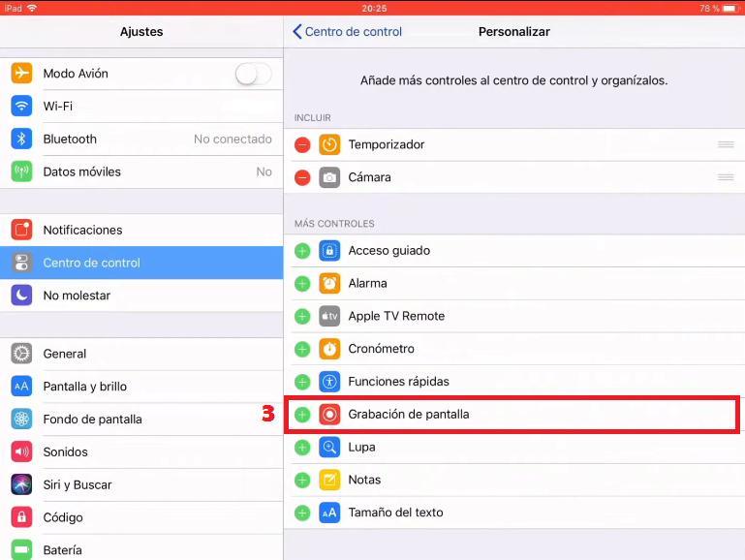Tap the Modo Avión airplane icon
The image size is (745, 560).
pyautogui.click(x=21, y=73)
